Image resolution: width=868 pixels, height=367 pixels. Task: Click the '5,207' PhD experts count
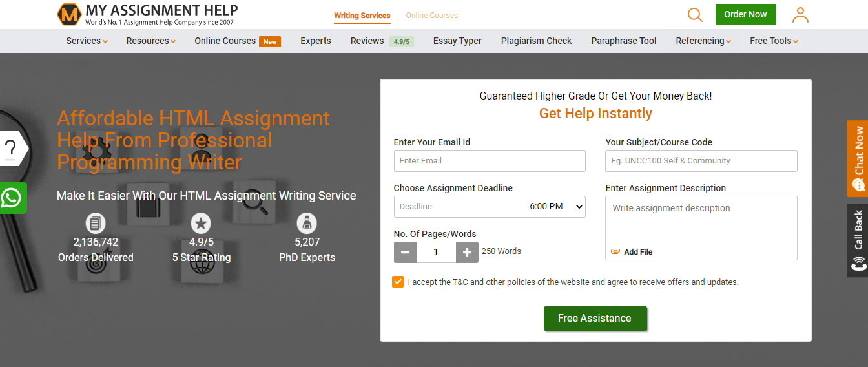point(307,242)
